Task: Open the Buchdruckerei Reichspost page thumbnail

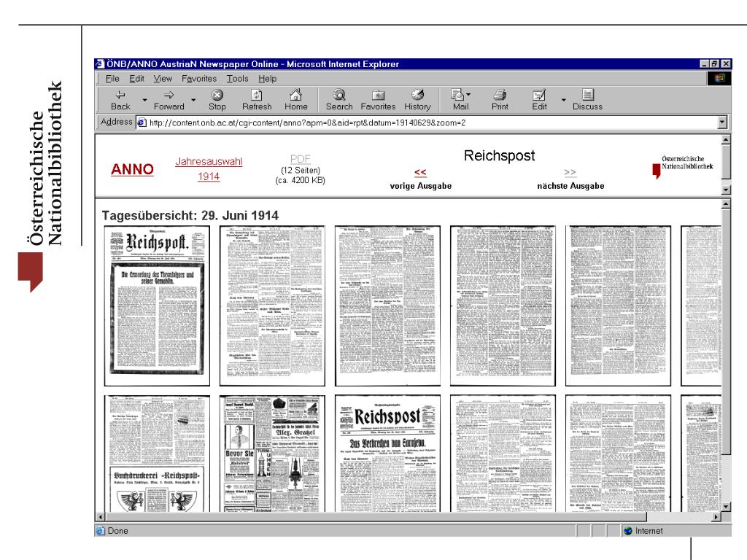Action: tap(157, 454)
